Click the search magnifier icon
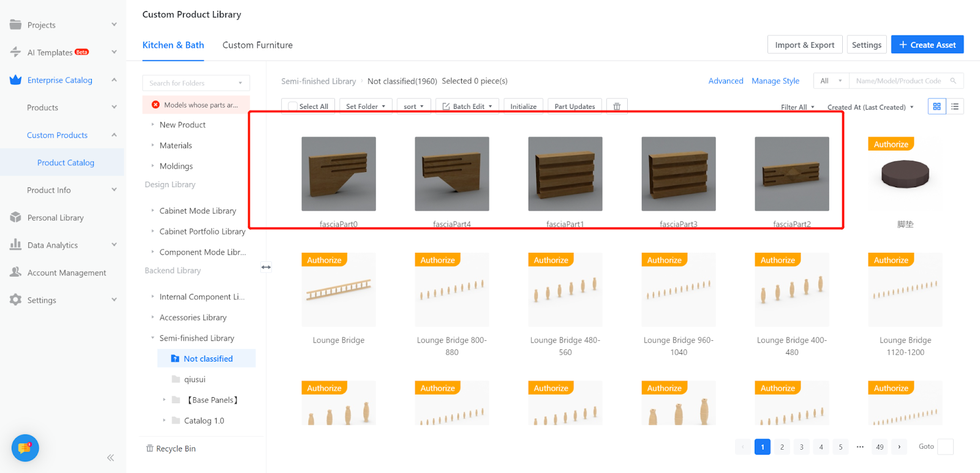This screenshot has width=980, height=473. click(953, 81)
